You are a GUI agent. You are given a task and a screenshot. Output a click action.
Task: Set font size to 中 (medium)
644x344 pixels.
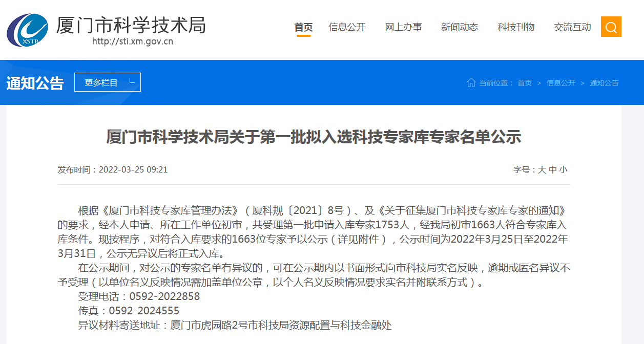(x=552, y=170)
